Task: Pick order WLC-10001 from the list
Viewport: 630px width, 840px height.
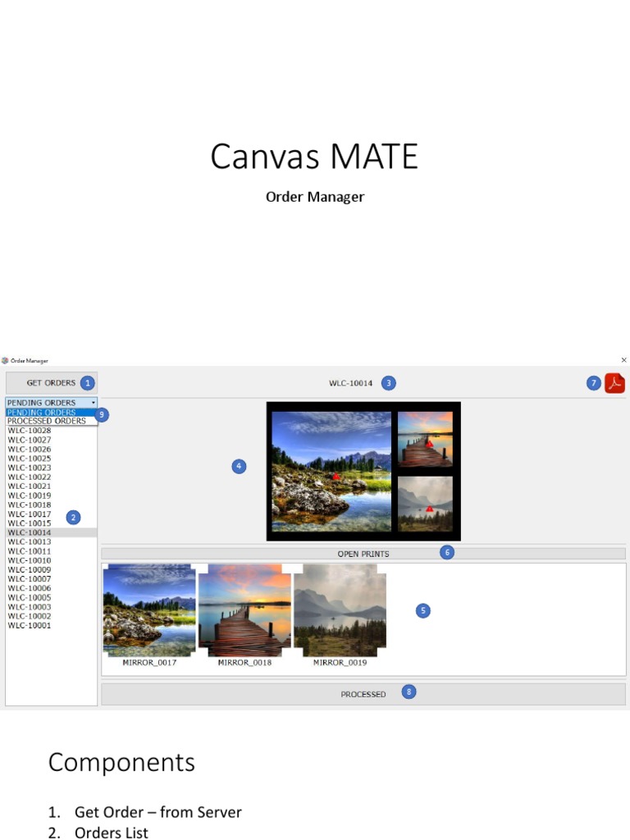Action: click(x=30, y=625)
